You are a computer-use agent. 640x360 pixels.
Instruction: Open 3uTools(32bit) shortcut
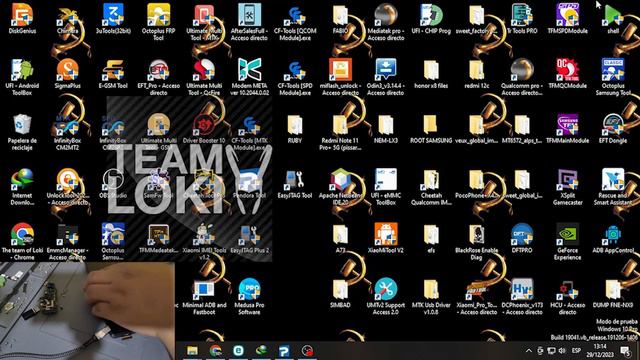[113, 15]
